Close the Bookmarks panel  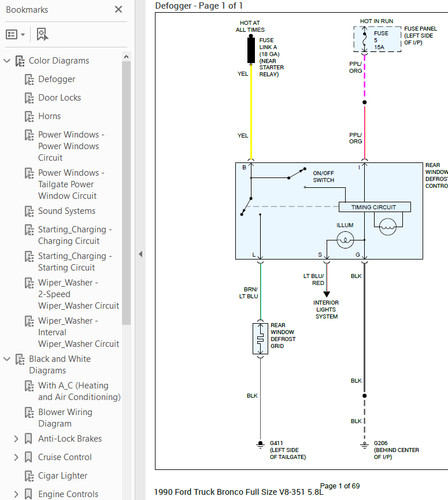coord(118,10)
